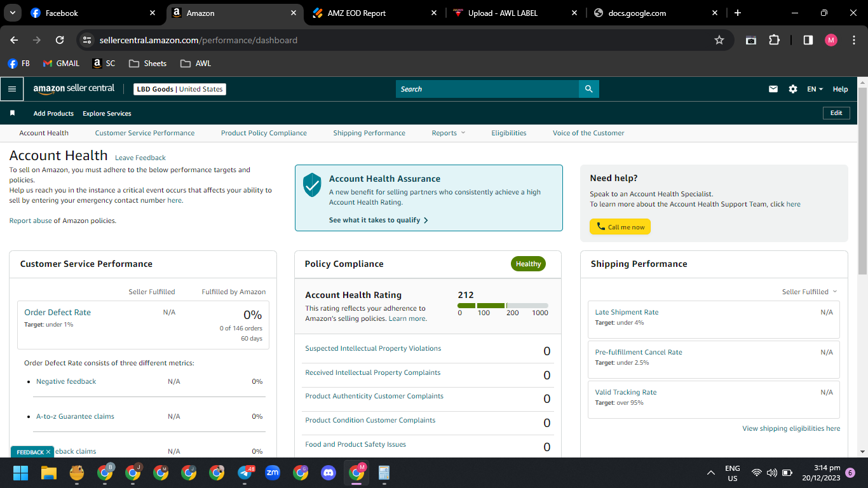Open the Voice of the Customer tab
This screenshot has height=488, width=868.
[588, 133]
